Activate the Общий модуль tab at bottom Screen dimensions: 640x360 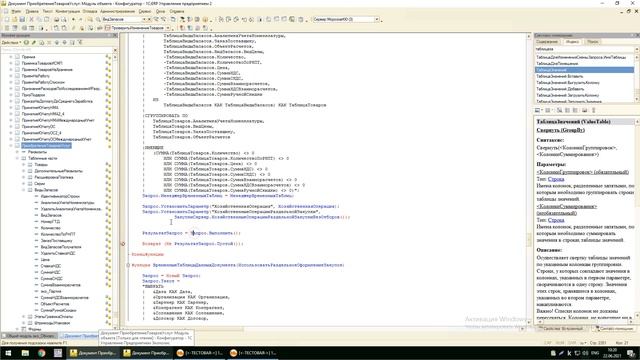29,336
